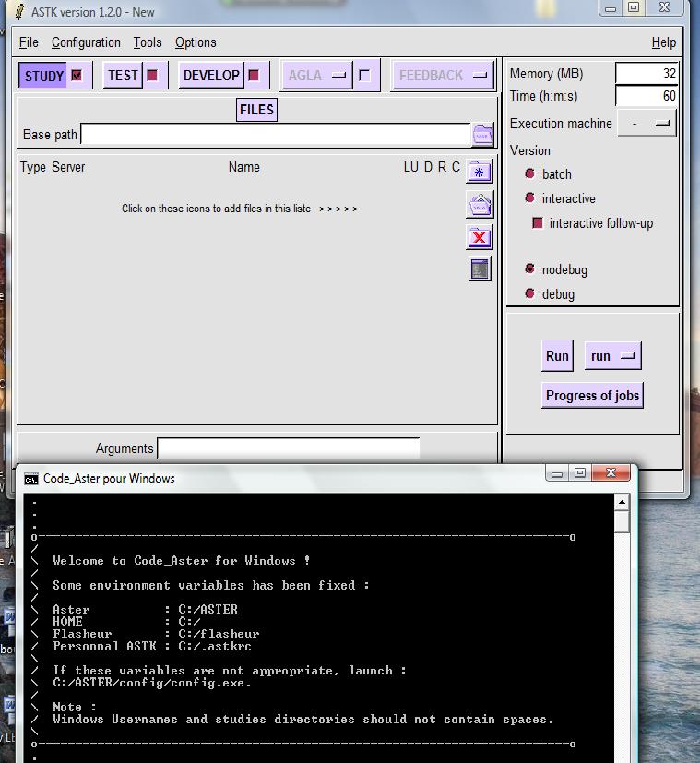Click the ASTK feather title bar icon

19,12
